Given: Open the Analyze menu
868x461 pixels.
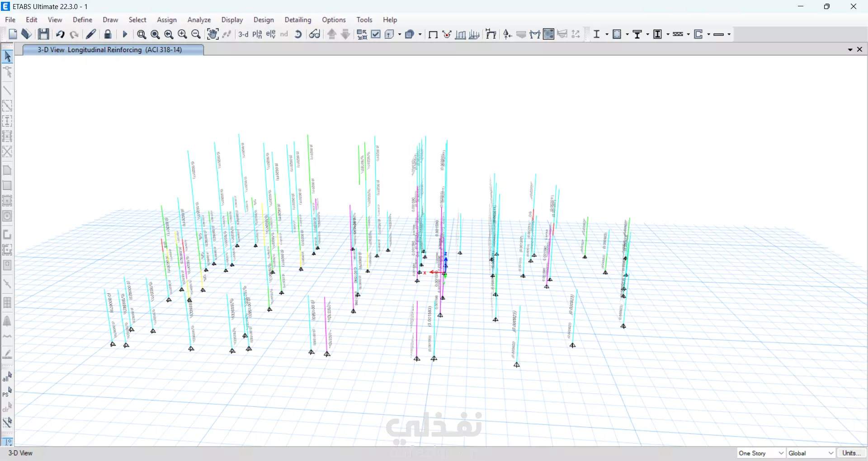Looking at the screenshot, I should click(199, 20).
